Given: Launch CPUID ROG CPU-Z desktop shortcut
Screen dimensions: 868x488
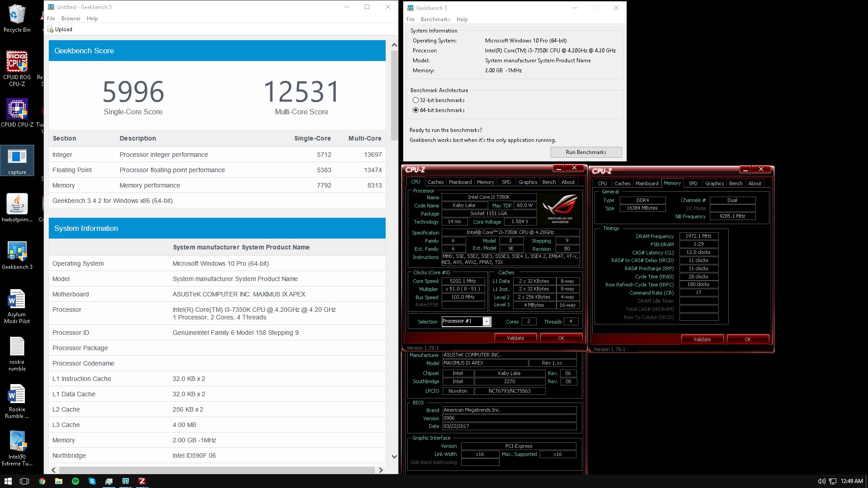Looking at the screenshot, I should tap(17, 68).
